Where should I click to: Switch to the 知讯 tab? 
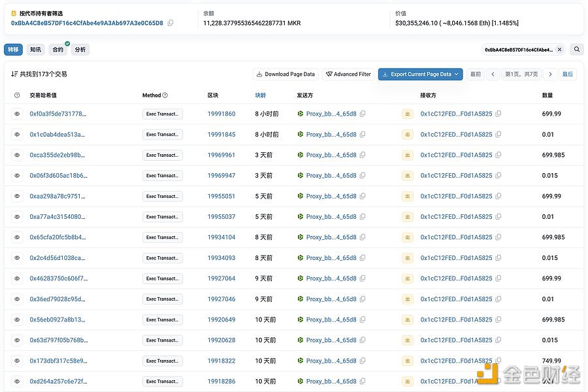[36, 50]
